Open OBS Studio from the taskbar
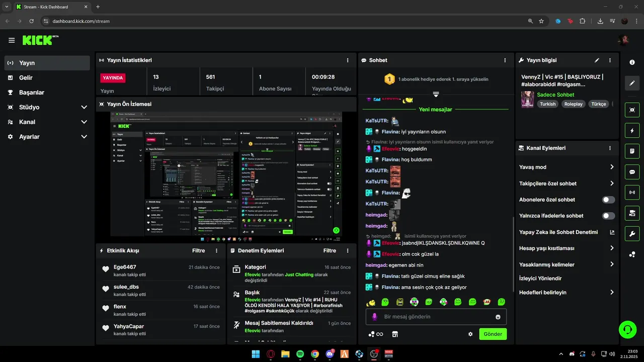The image size is (644, 362). (374, 354)
